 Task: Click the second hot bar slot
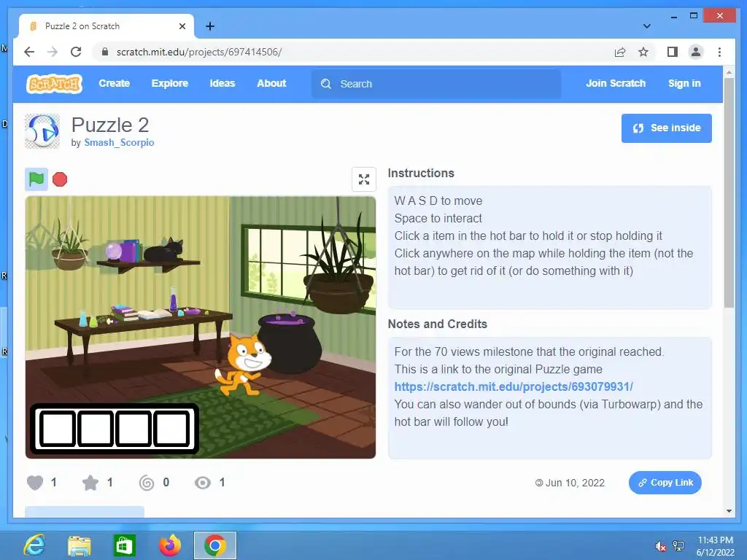pos(96,429)
